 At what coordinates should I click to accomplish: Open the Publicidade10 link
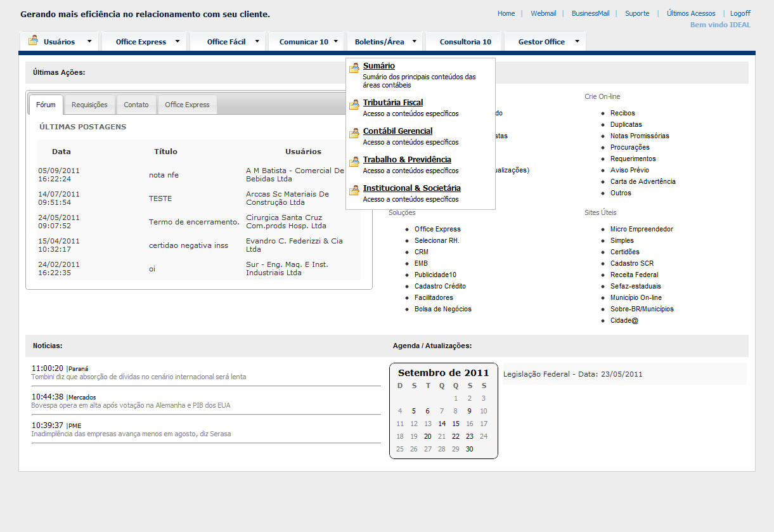(435, 275)
